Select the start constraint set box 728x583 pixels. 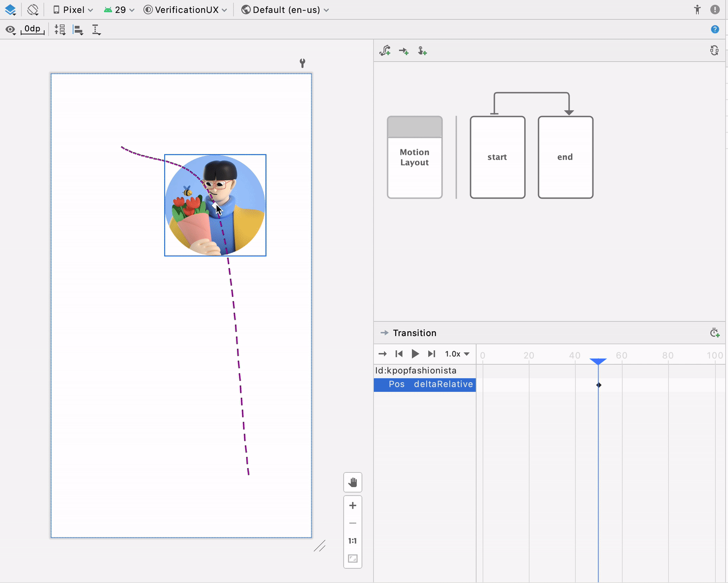(497, 157)
